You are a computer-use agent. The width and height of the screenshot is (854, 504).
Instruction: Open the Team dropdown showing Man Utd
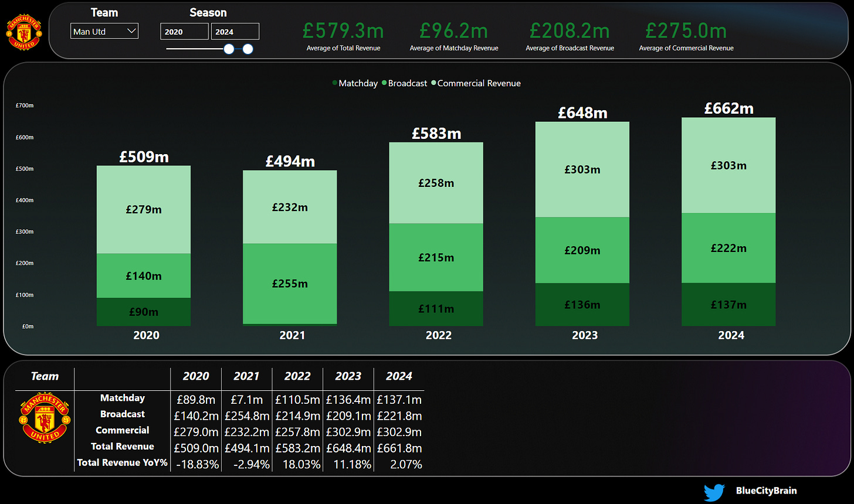point(104,31)
